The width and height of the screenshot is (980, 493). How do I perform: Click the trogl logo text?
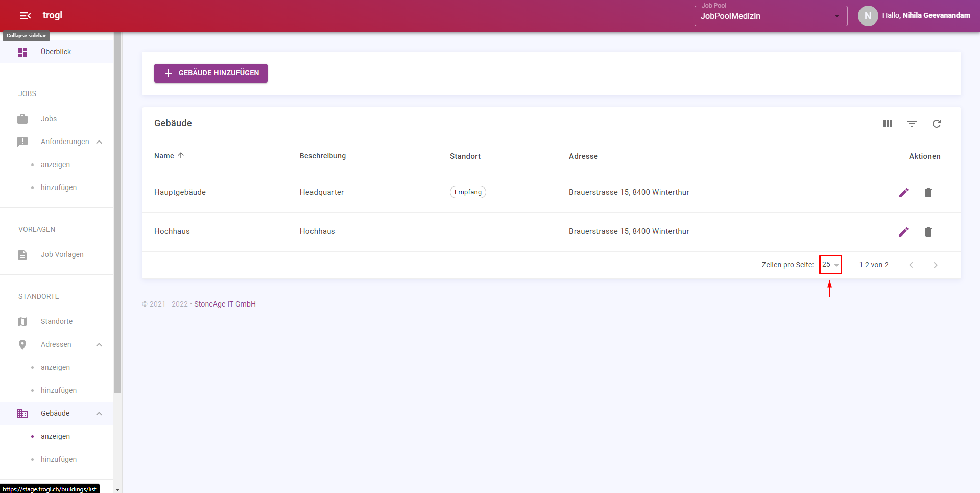click(x=53, y=15)
